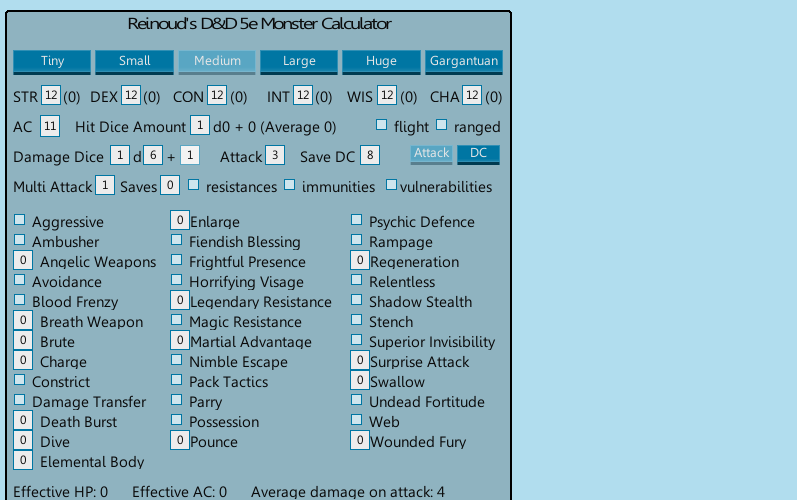Click the CON score input field
The image size is (797, 500).
[x=217, y=95]
